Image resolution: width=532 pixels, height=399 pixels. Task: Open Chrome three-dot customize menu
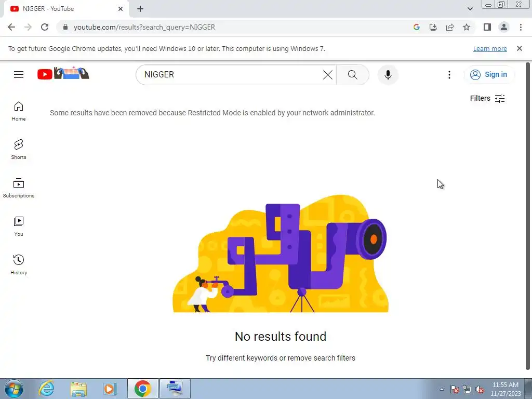pos(521,27)
